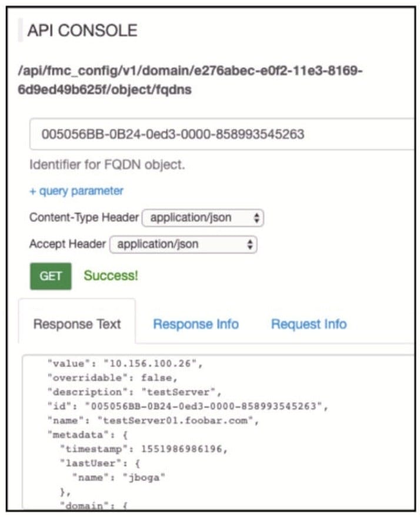Screen dimensions: 420x517
Task: Open the Request Info tab
Action: 308,324
